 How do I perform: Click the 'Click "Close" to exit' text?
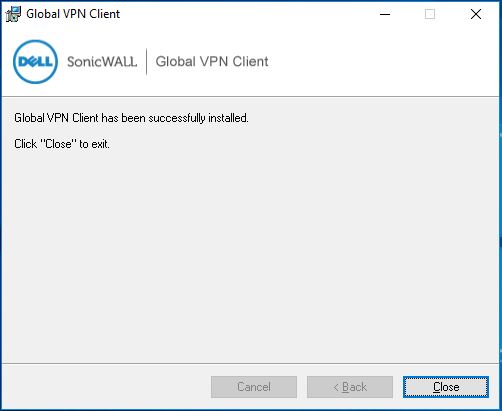tap(62, 144)
